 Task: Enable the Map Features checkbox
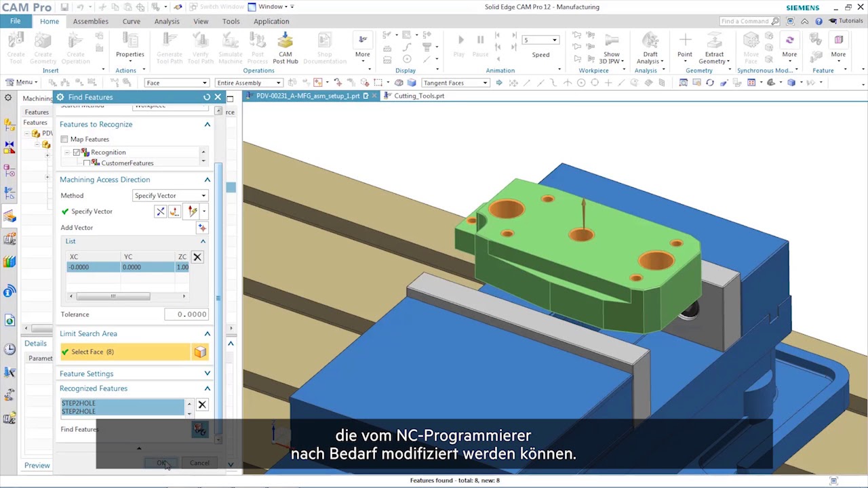(x=64, y=139)
